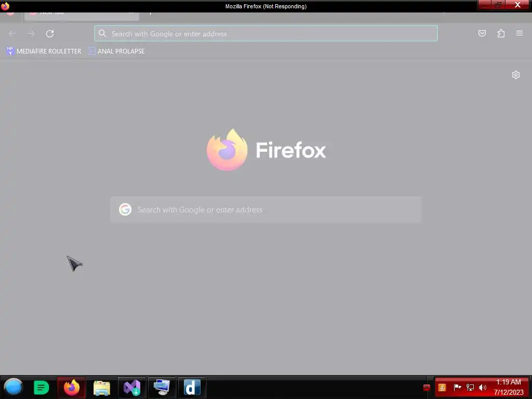The image size is (532, 399).
Task: Open the 1:19 AM clock and date
Action: [x=509, y=387]
